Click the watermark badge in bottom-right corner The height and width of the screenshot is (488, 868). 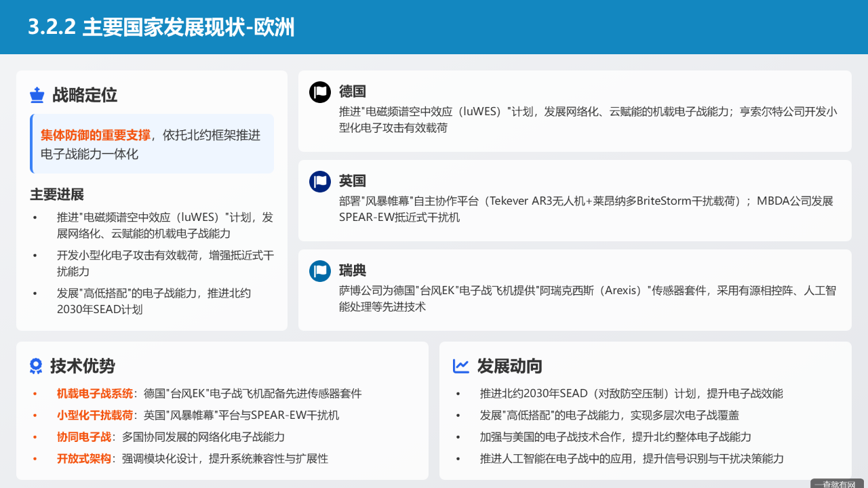tap(837, 483)
